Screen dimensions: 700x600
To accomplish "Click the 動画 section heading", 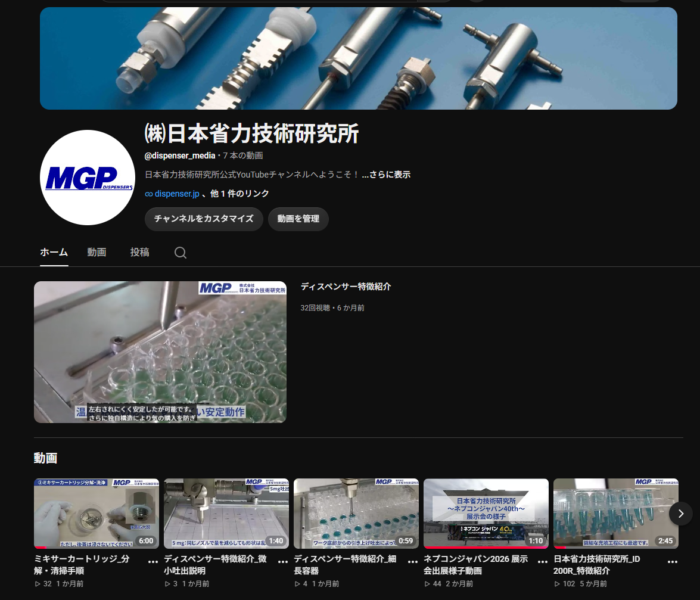I will [45, 458].
